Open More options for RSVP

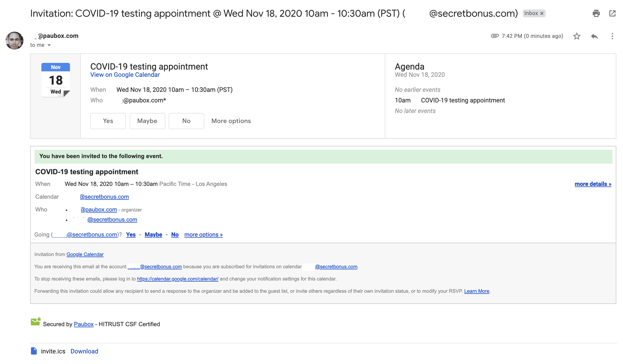click(231, 121)
